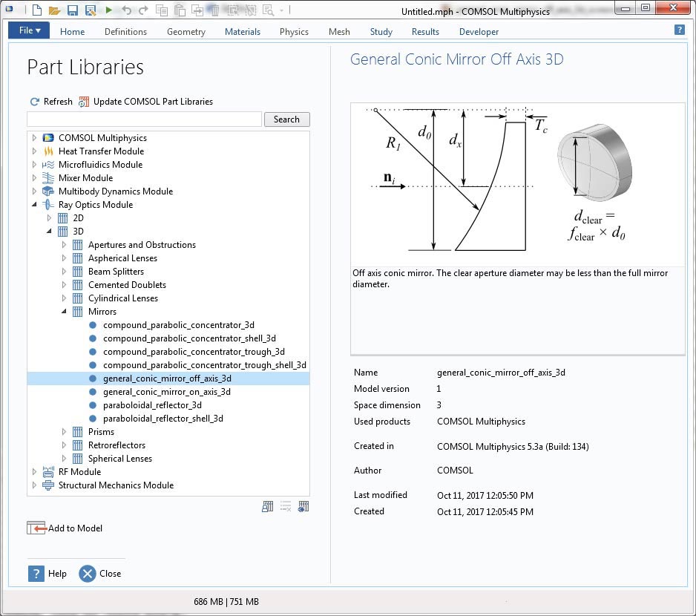Screen dimensions: 696x616
Task: Select paraboloidal_reflector_3d part
Action: [152, 405]
